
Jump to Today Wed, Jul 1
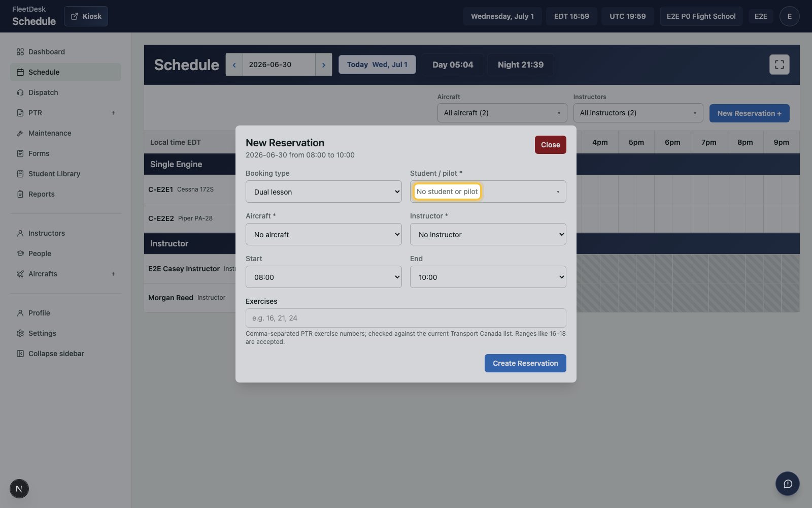[x=377, y=65]
